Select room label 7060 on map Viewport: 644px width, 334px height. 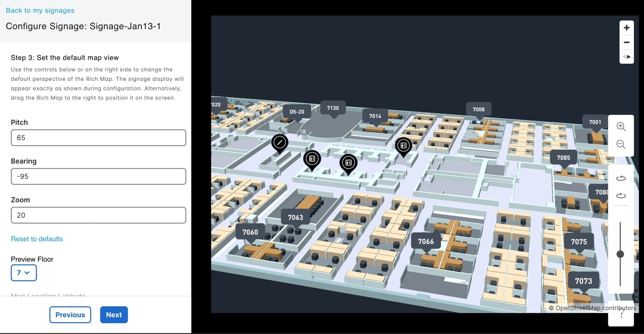(x=250, y=232)
